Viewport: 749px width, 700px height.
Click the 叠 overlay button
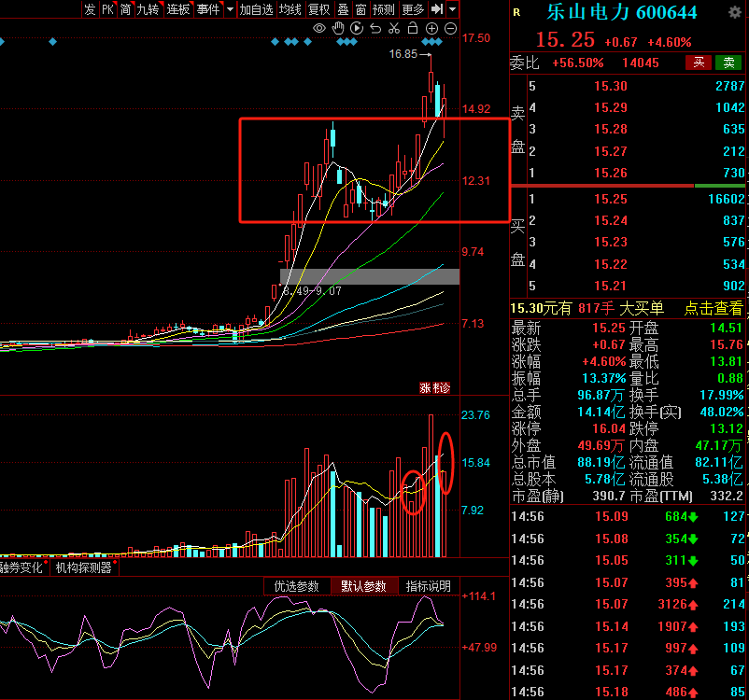tap(344, 9)
